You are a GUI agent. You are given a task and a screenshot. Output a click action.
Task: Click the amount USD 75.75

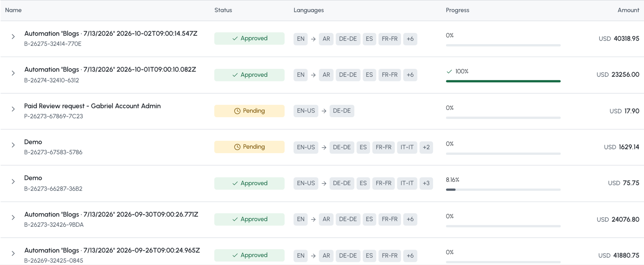click(623, 183)
